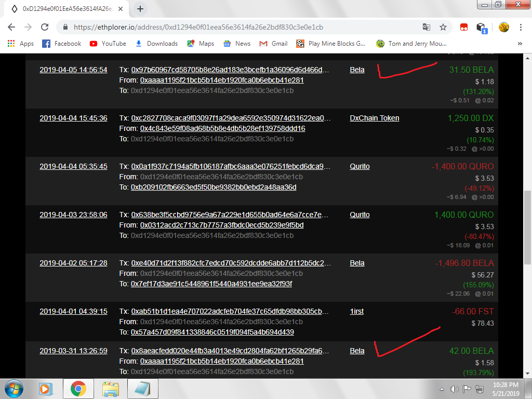Screen dimensions: 532x399
Task: Open the Apps shortcut in bookmarks bar
Action: coord(21,44)
